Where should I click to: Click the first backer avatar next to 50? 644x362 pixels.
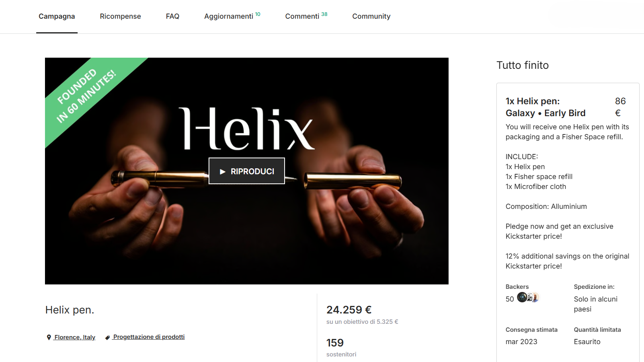coord(522,297)
